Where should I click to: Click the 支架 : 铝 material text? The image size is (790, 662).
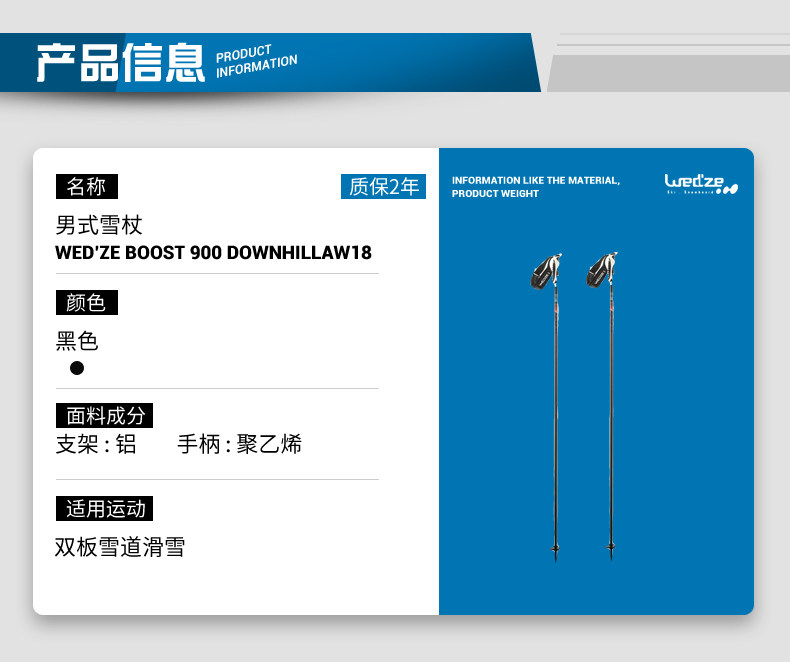(96, 444)
